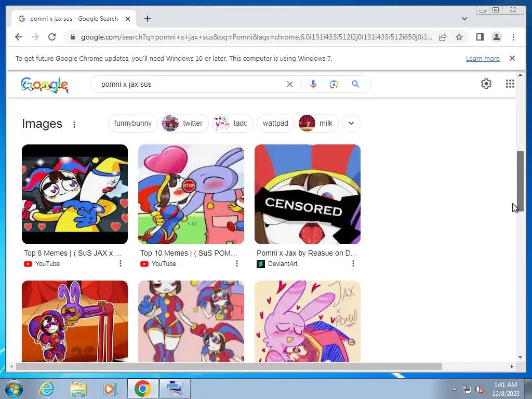
Task: Reload the current page
Action: [52, 37]
